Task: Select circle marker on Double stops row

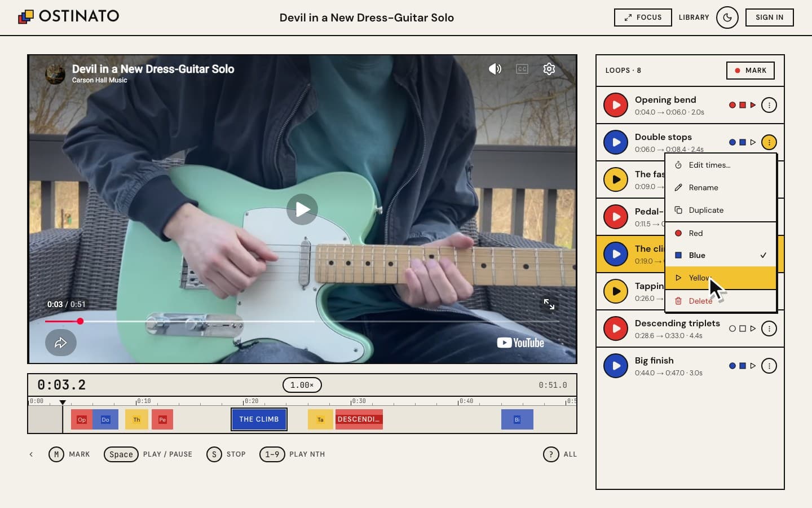Action: (732, 142)
